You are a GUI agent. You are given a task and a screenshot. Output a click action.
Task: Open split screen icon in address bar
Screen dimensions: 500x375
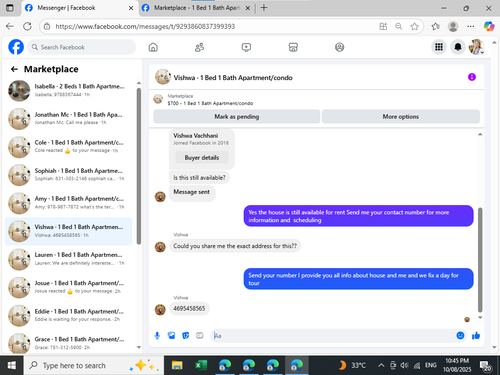click(383, 26)
